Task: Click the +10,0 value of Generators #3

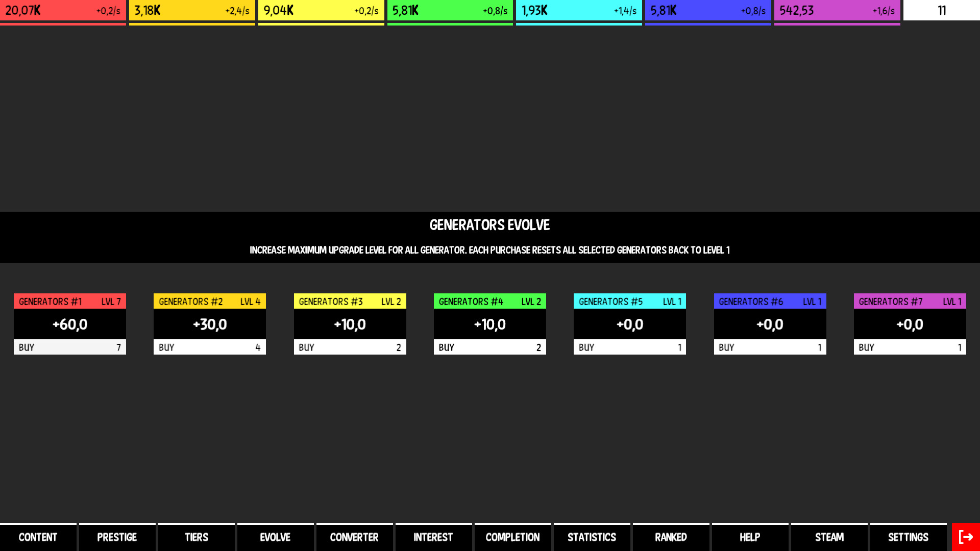Action: pyautogui.click(x=350, y=324)
